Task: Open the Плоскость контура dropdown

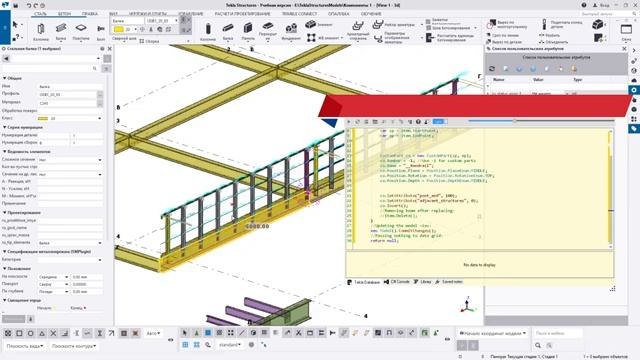Action: tap(74, 346)
